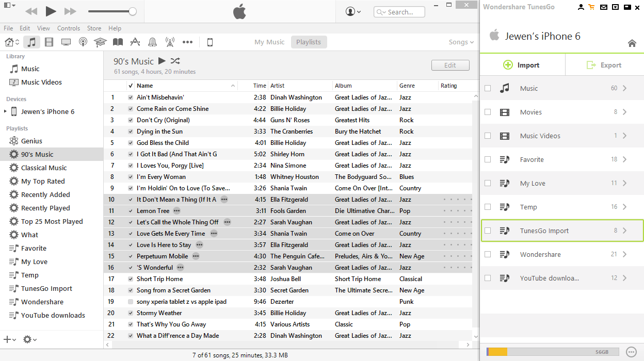Skip to next track button
644x361 pixels.
[70, 11]
